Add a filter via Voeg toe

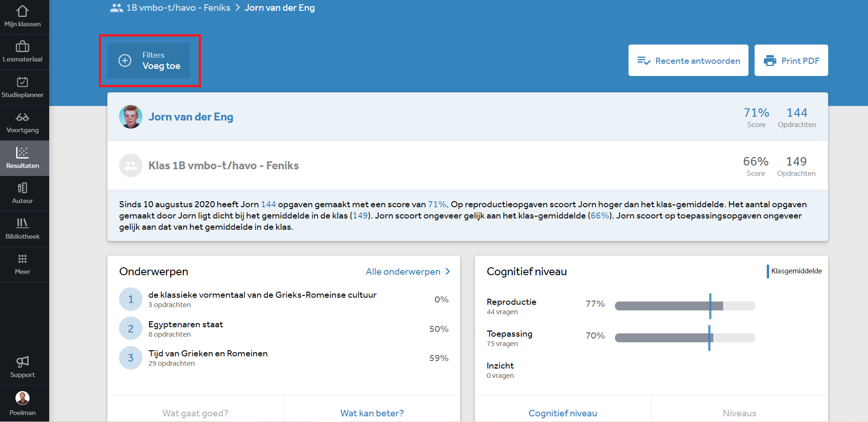[x=149, y=60]
